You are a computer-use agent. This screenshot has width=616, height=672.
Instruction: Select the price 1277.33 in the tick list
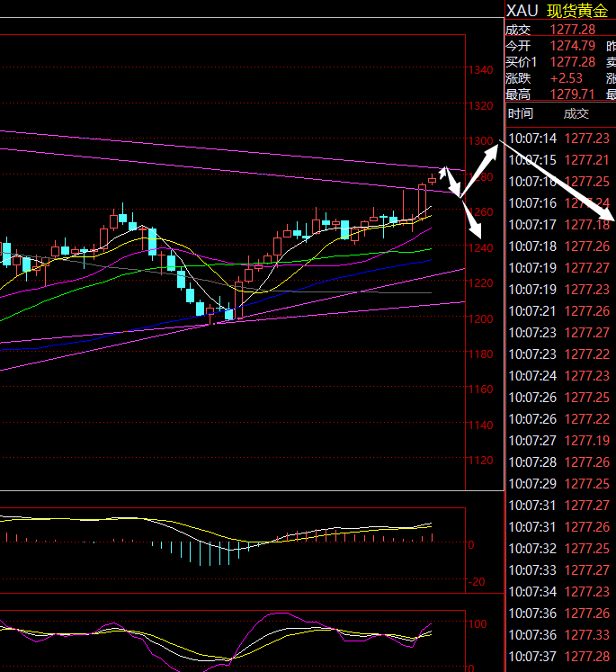tap(587, 635)
